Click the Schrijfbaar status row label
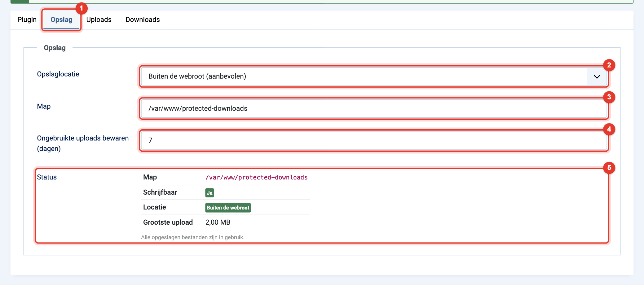 (160, 192)
